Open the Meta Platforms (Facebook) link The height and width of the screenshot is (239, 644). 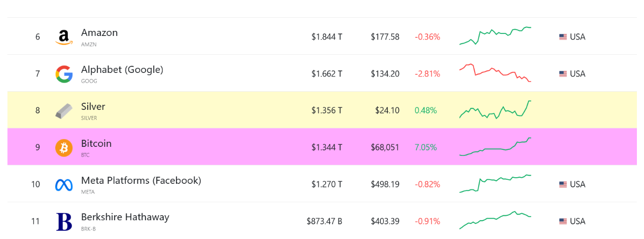[141, 180]
